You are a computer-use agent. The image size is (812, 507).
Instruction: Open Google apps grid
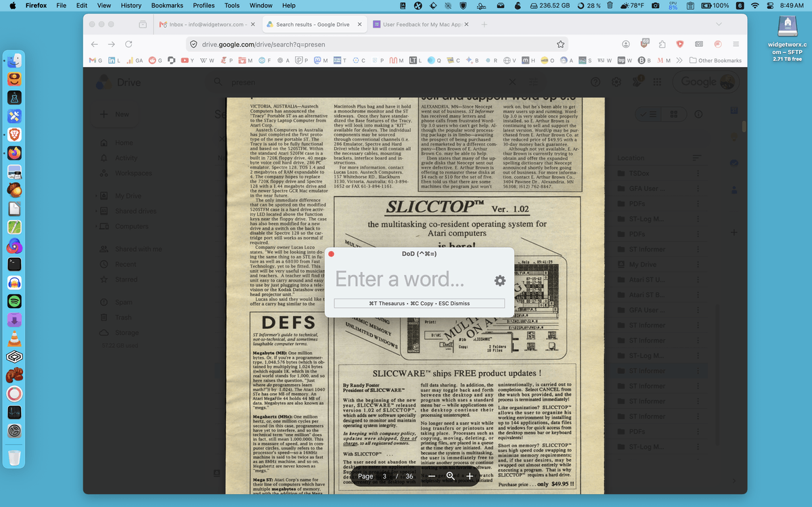657,82
